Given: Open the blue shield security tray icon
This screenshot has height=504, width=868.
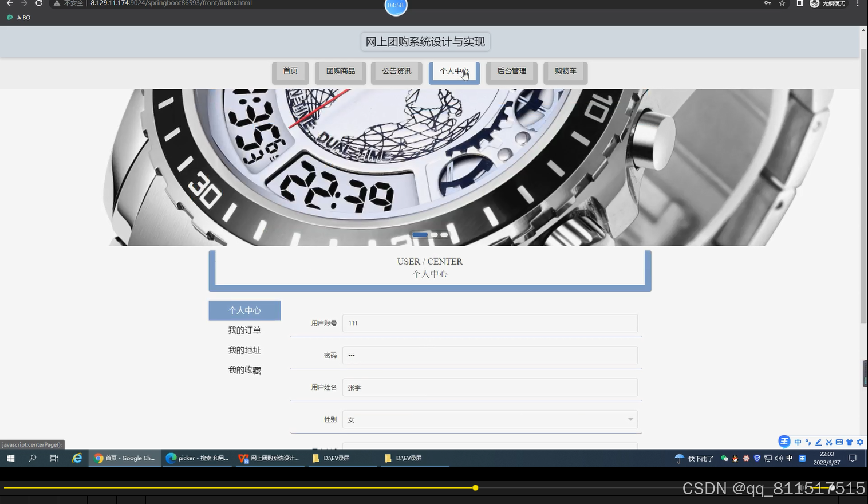Looking at the screenshot, I should point(757,458).
